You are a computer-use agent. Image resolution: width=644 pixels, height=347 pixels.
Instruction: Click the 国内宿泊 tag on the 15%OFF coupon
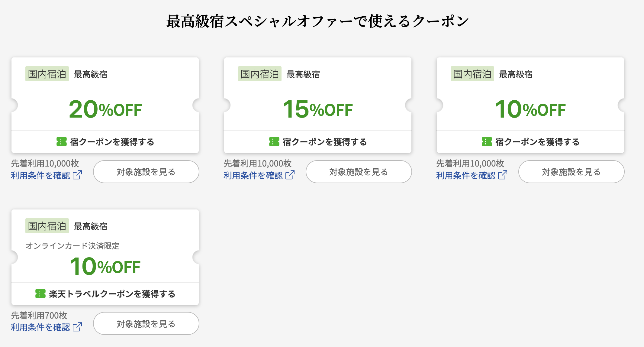pos(259,74)
